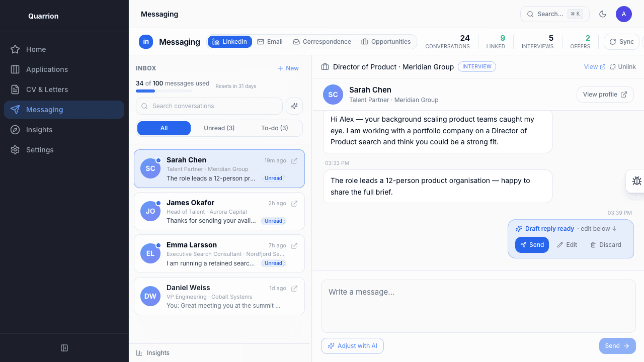Switch to the Opportunities tab
This screenshot has height=362, width=644.
pos(386,42)
